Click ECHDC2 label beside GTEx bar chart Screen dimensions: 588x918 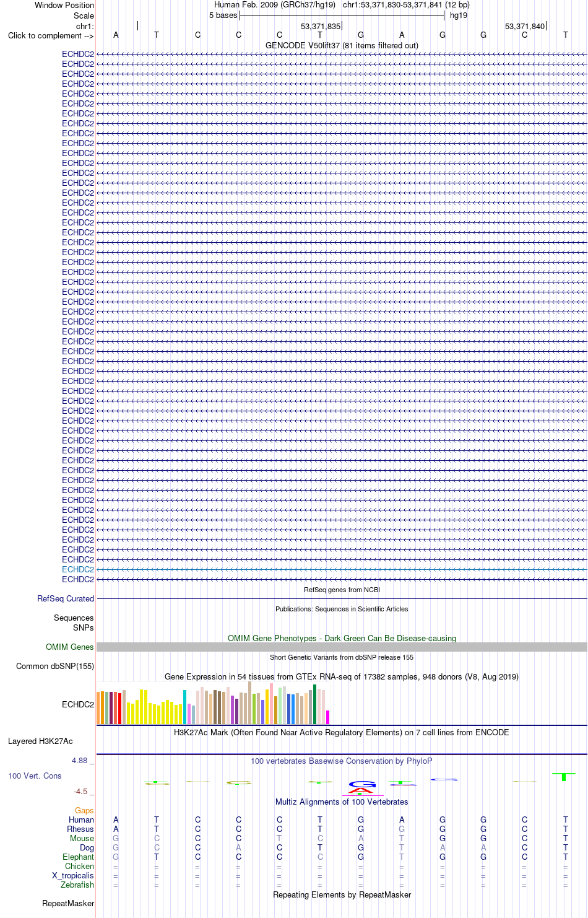(78, 704)
